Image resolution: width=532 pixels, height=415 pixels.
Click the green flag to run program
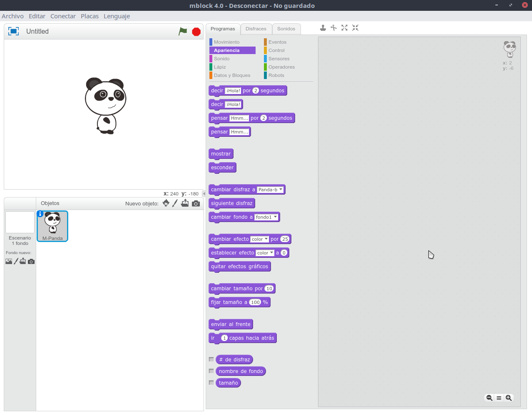183,32
